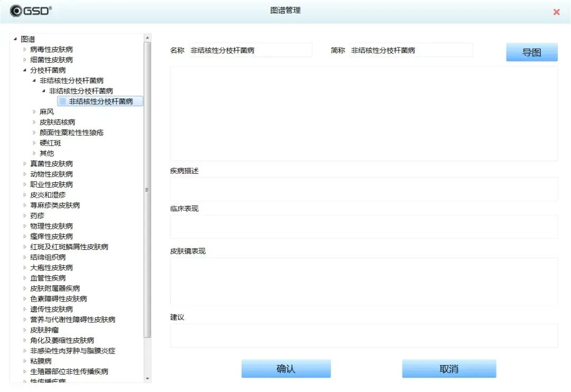571x392 pixels.
Task: Click the 确认 confirm button
Action: click(285, 368)
